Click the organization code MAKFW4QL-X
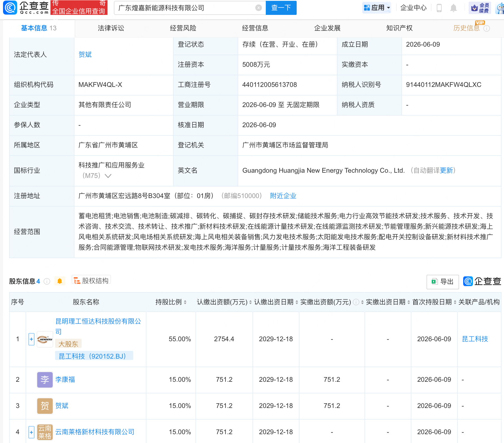504x443 pixels. tap(100, 85)
